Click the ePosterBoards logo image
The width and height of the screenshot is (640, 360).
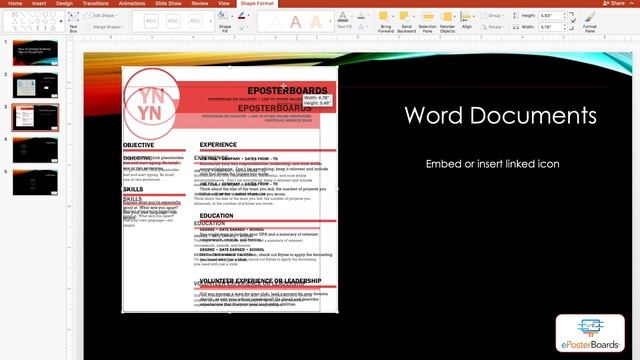pos(590,333)
